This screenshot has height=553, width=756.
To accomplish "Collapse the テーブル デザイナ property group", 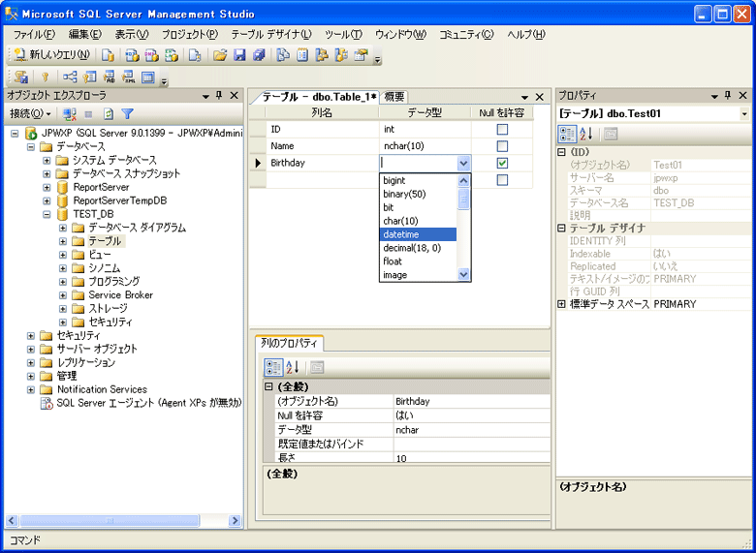I will [561, 228].
